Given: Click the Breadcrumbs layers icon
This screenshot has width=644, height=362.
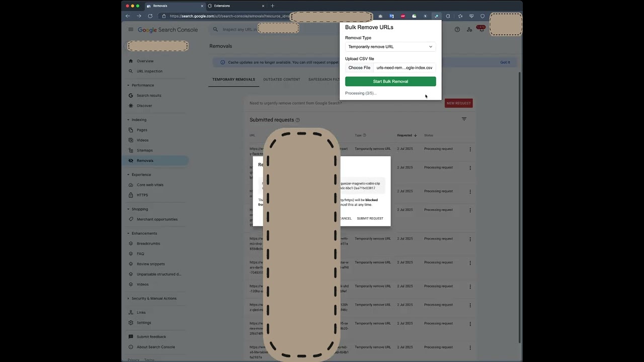Looking at the screenshot, I should coord(131,243).
